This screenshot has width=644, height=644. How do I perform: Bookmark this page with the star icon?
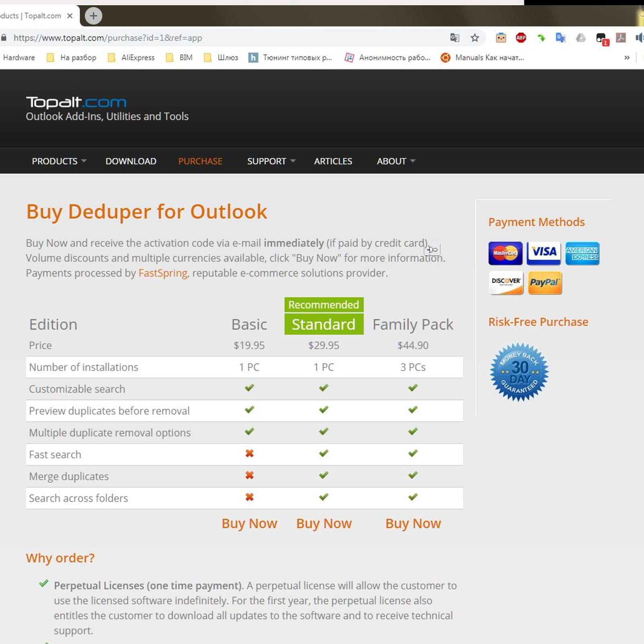(x=475, y=38)
